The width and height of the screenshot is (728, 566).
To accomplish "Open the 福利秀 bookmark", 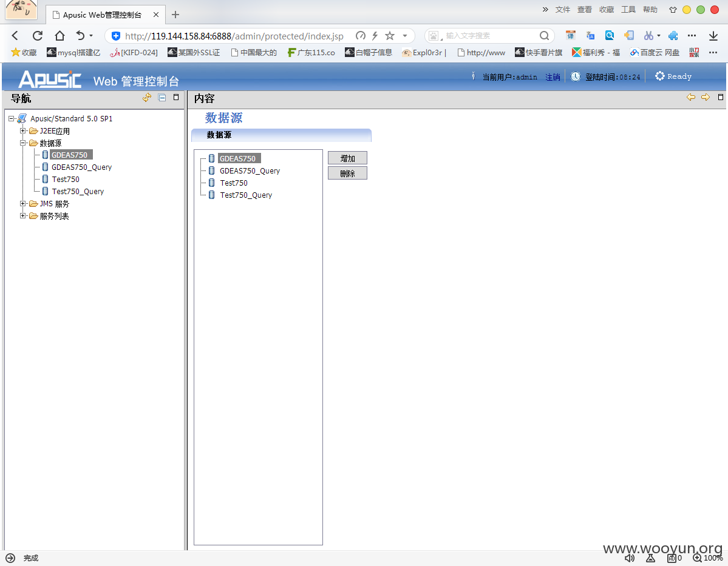I will (596, 52).
